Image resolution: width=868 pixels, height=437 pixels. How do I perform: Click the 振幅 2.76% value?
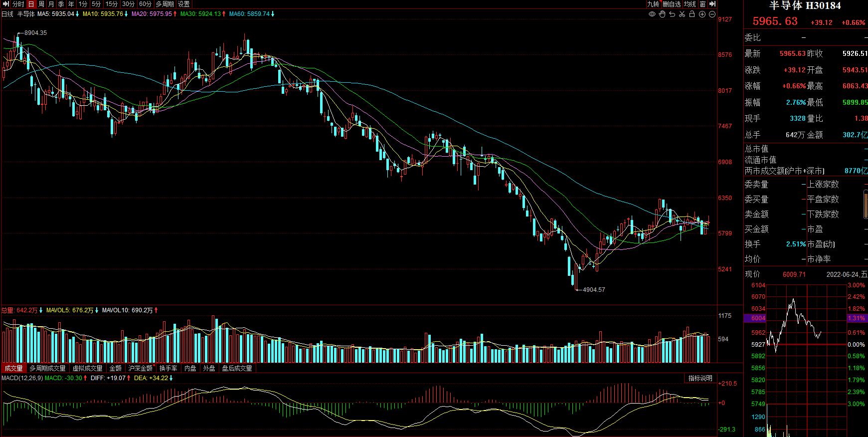[x=796, y=102]
